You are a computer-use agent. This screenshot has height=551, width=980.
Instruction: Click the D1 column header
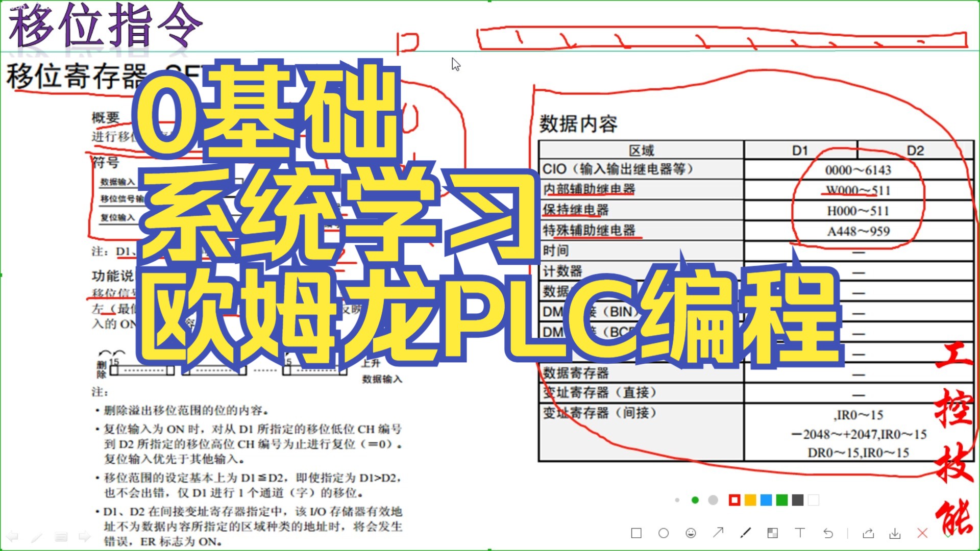800,151
